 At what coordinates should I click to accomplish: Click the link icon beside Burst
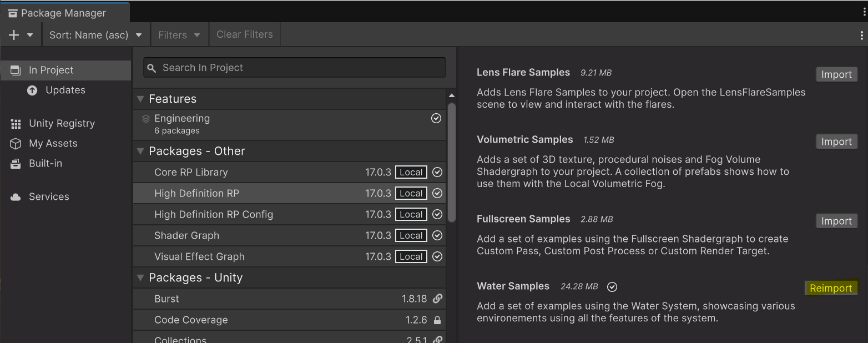click(438, 299)
